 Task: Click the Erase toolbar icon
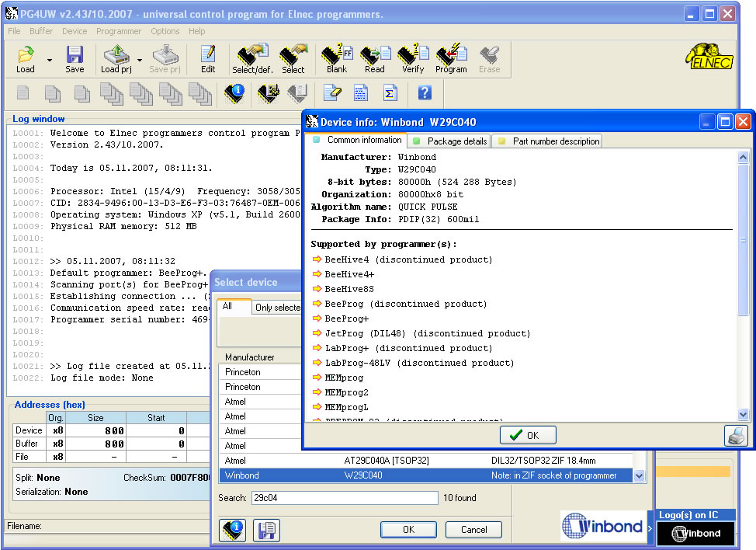pyautogui.click(x=489, y=59)
